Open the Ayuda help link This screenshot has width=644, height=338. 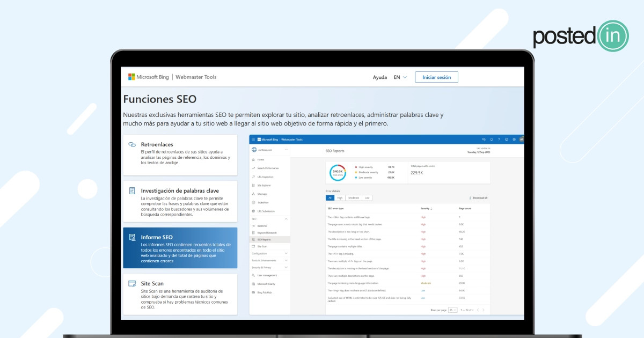pos(380,77)
